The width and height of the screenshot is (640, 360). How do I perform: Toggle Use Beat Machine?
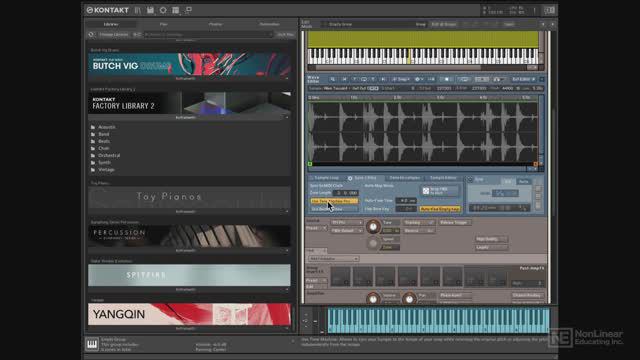coord(334,209)
